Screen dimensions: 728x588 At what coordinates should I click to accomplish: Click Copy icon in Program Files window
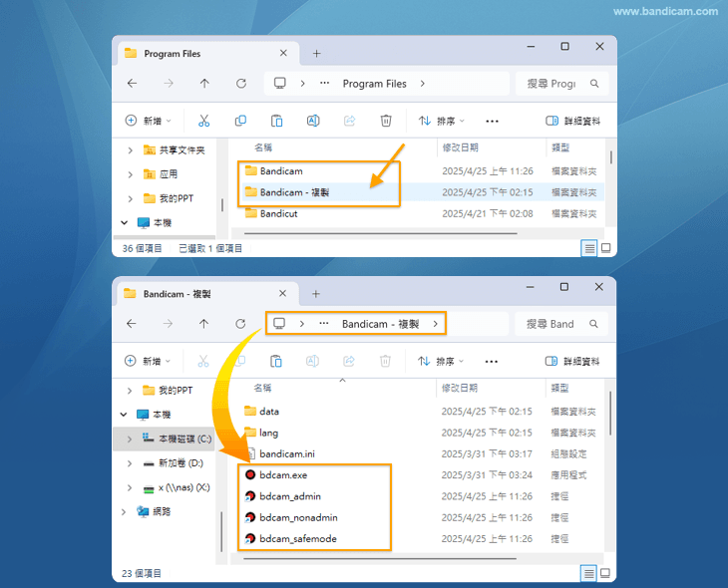point(240,121)
